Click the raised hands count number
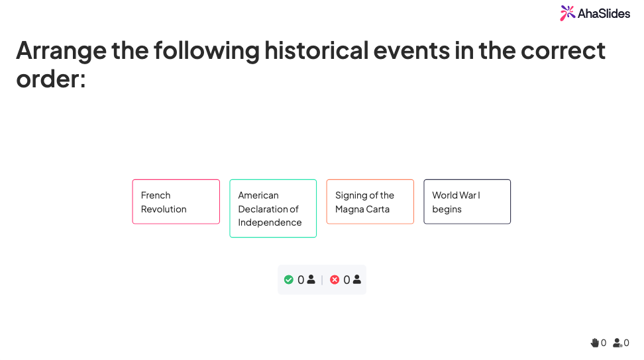The height and width of the screenshot is (360, 644). coord(604,343)
